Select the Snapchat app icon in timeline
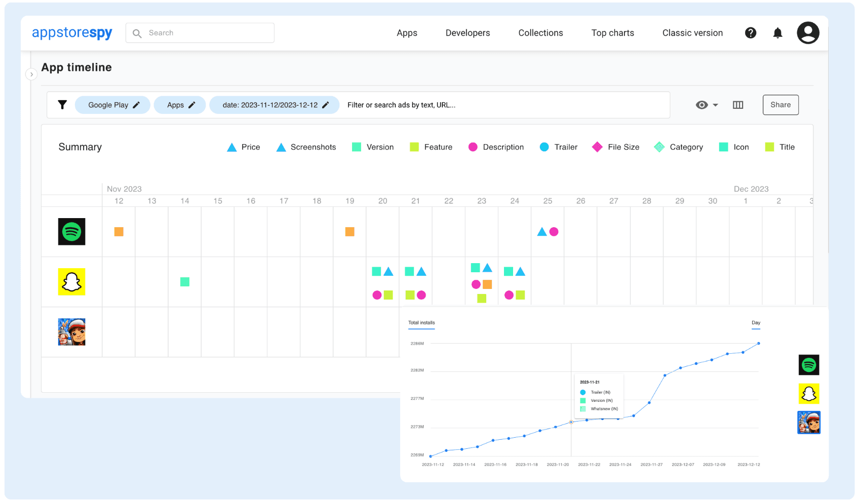Screen dimensions: 858x504 (x=71, y=282)
